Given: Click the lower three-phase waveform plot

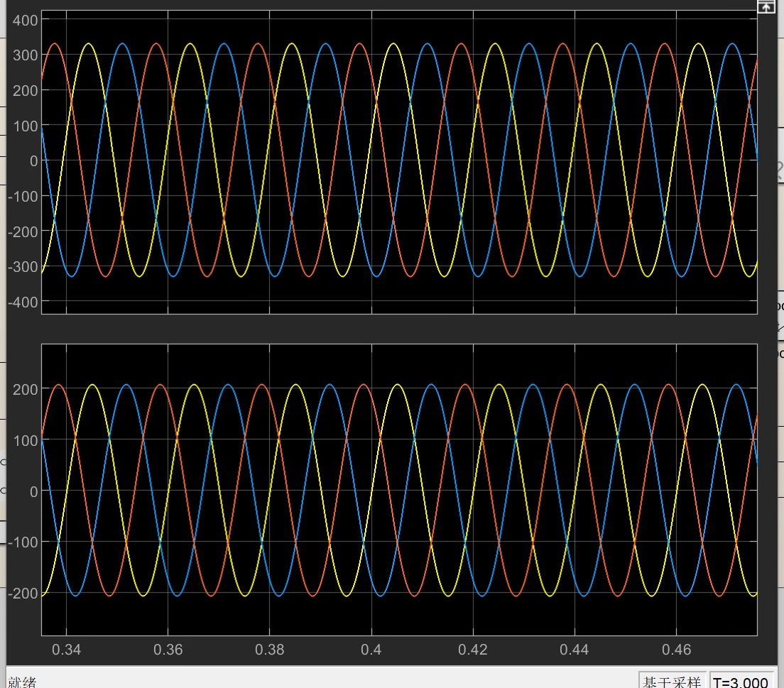Looking at the screenshot, I should coord(399,489).
